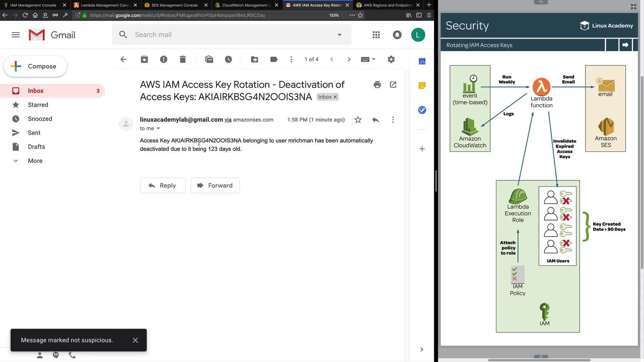
Task: Open the Move to folder icon
Action: [255, 59]
